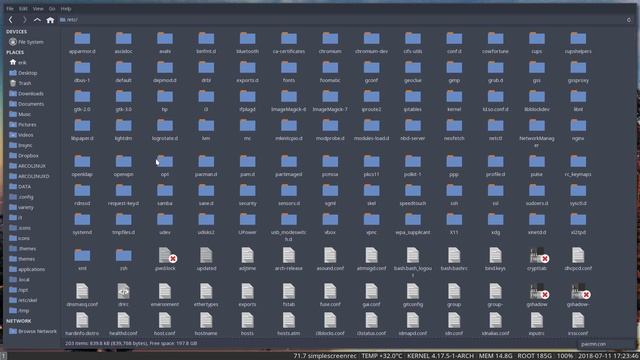Select the samba folder
The height and width of the screenshot is (360, 640).
pyautogui.click(x=165, y=195)
